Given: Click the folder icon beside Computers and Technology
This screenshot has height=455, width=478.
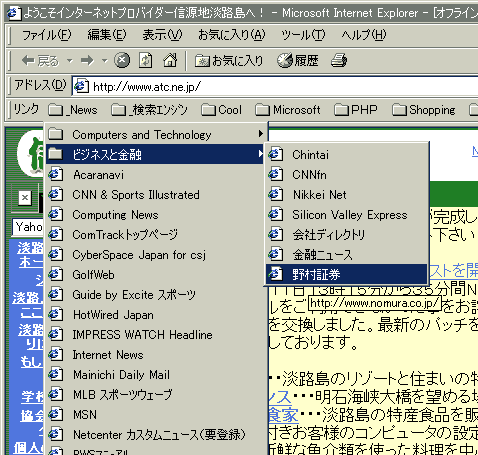Looking at the screenshot, I should click(56, 134).
